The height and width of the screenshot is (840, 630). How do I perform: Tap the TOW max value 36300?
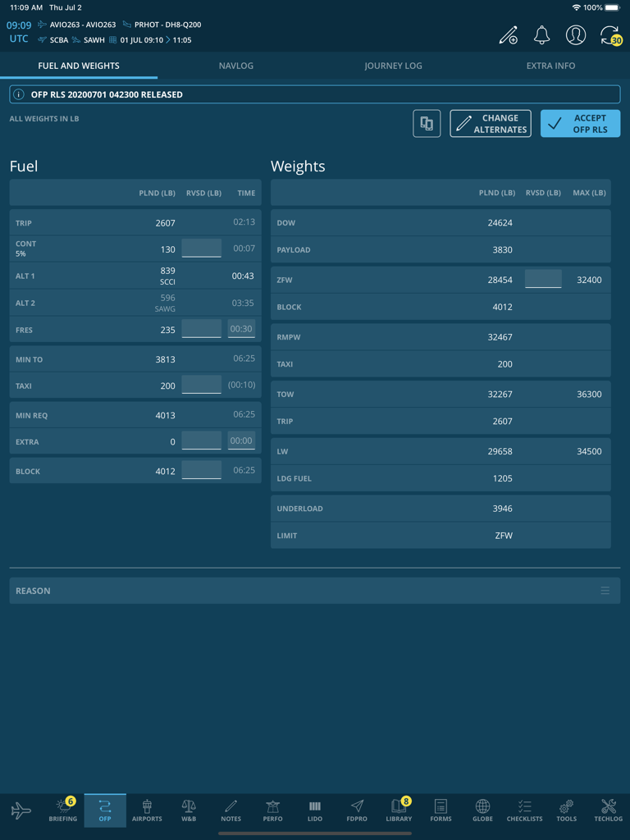click(x=589, y=395)
